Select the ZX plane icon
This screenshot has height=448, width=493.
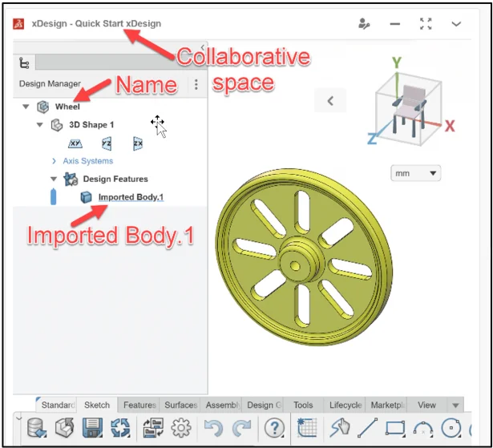138,143
